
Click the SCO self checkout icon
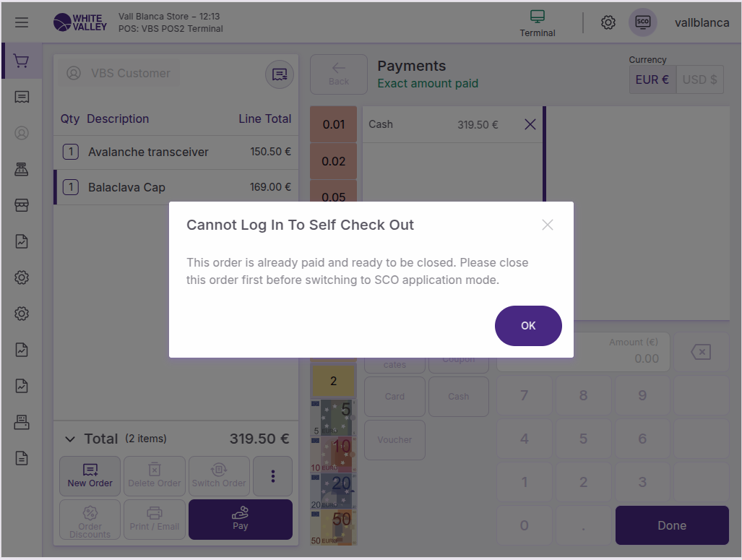[642, 22]
